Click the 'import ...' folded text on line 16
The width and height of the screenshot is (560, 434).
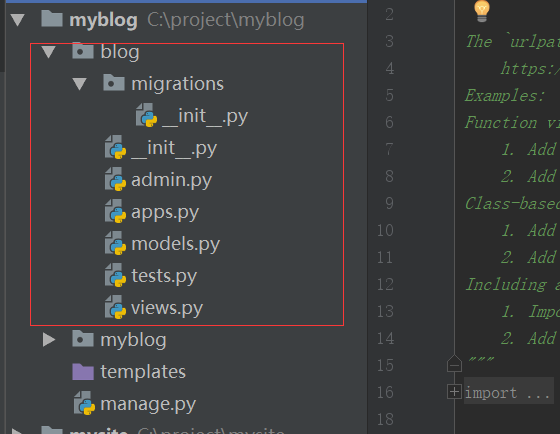point(507,393)
